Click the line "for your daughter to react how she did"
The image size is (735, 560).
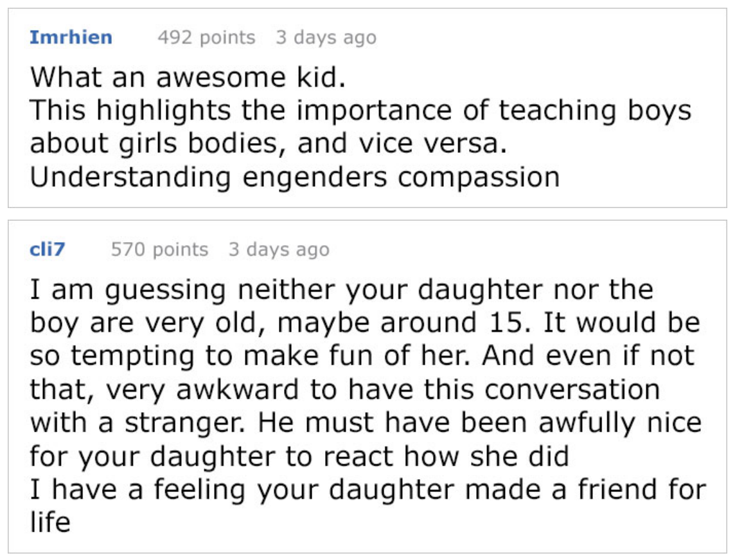pyautogui.click(x=299, y=457)
